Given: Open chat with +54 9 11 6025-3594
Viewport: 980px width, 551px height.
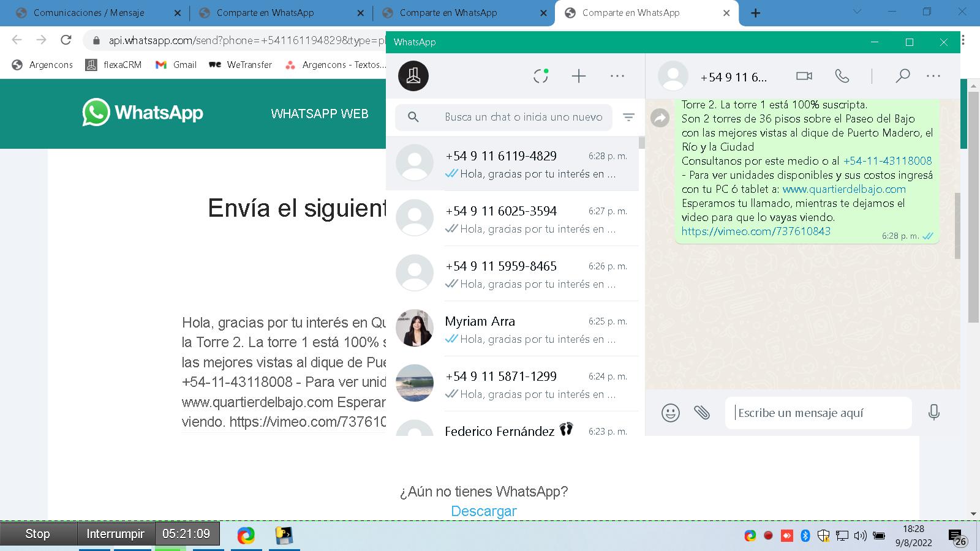Looking at the screenshot, I should pyautogui.click(x=512, y=219).
